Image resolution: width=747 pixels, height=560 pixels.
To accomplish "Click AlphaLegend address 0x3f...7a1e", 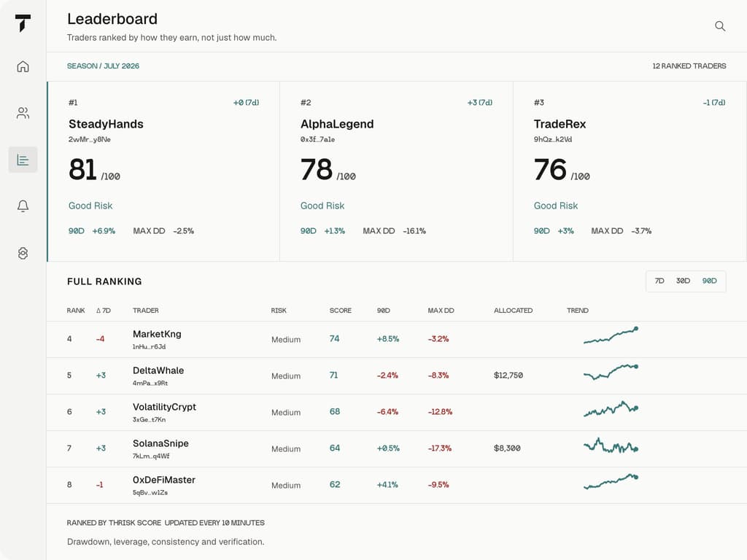I will [317, 139].
